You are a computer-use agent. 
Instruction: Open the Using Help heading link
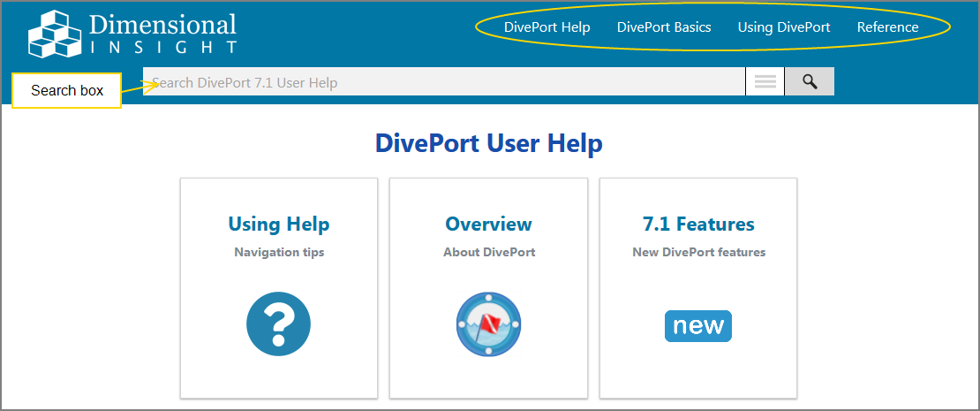click(279, 224)
